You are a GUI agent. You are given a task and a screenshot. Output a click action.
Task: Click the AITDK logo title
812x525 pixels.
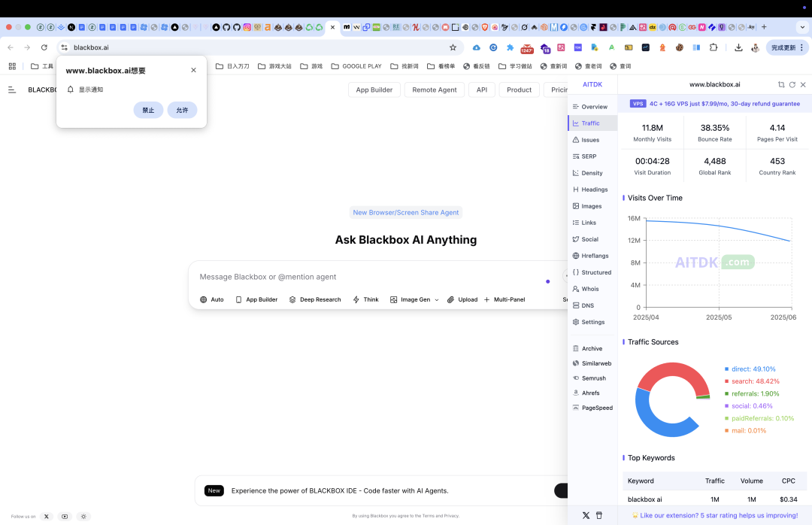tap(592, 84)
